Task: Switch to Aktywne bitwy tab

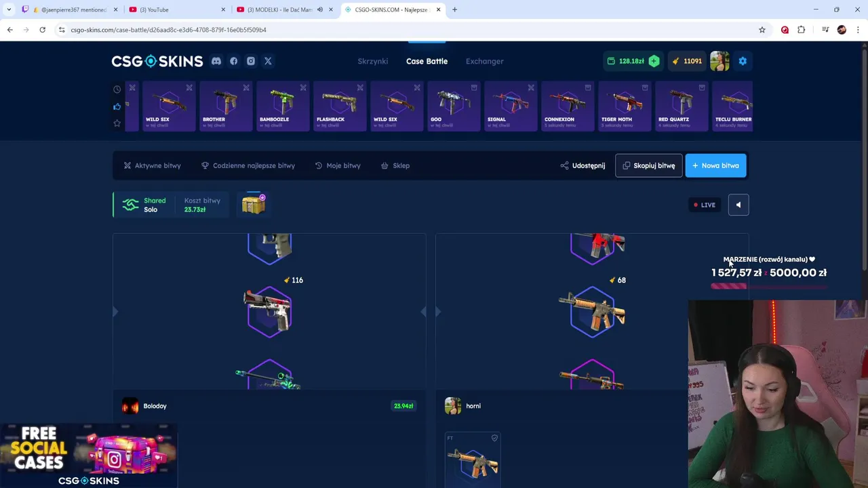Action: tap(153, 165)
